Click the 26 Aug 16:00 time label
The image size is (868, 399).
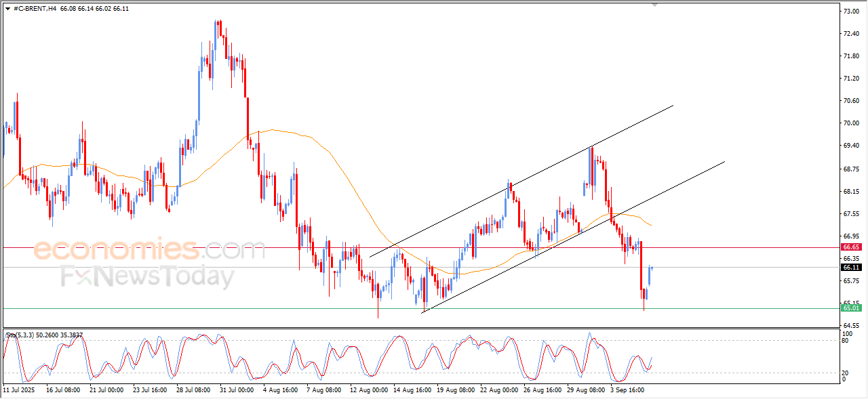coord(542,390)
